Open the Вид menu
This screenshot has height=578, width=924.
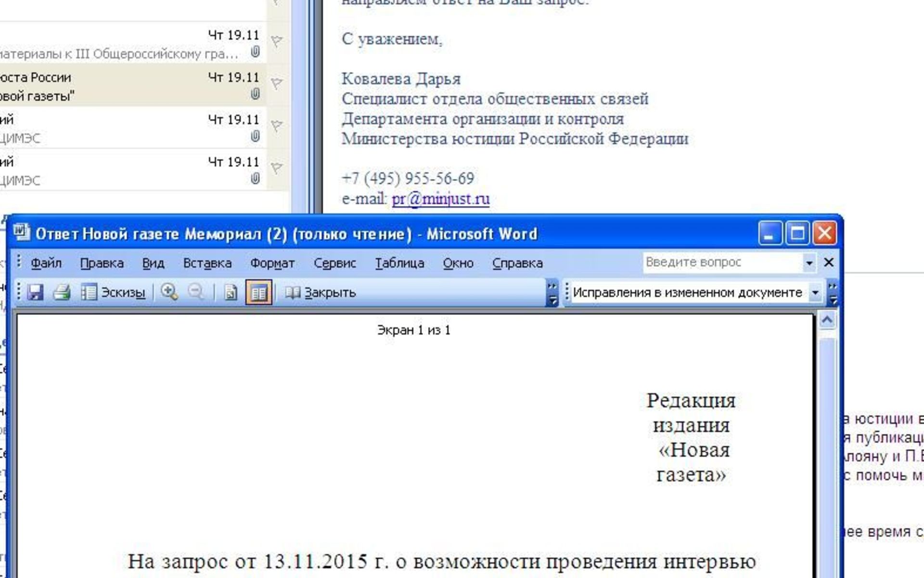coord(154,263)
